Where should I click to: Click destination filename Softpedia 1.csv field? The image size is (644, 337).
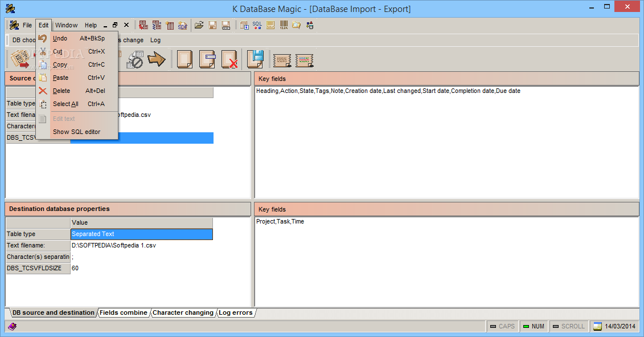tap(142, 245)
